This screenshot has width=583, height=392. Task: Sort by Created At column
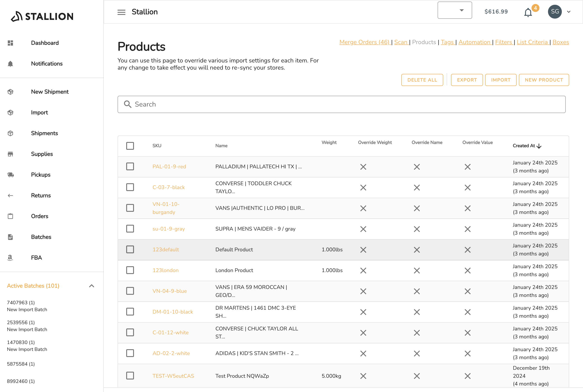(527, 146)
